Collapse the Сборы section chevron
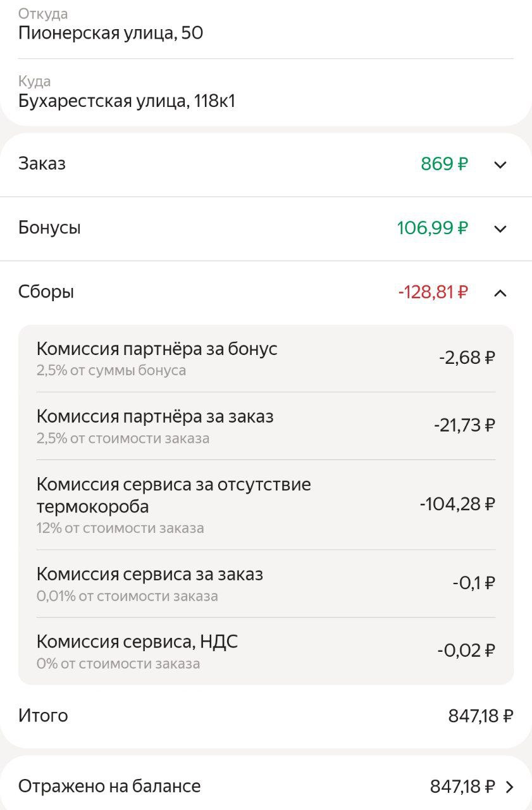Screen dimensions: 532x810 tap(500, 292)
